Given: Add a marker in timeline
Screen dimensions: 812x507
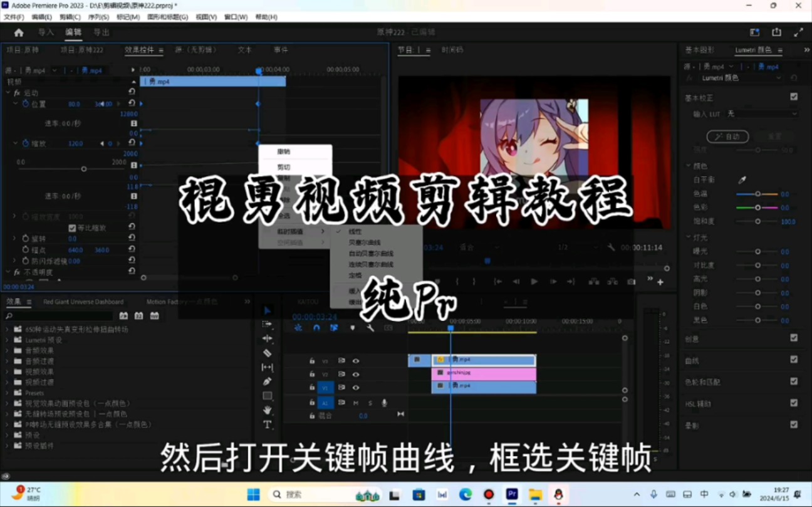Looking at the screenshot, I should click(x=352, y=328).
